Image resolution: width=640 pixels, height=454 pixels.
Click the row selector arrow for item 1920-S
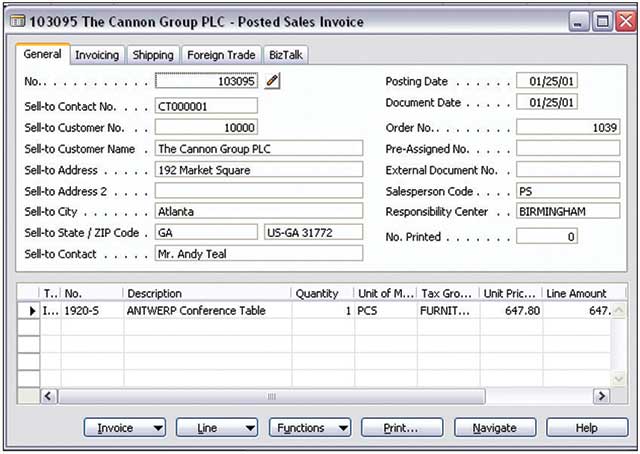30,311
